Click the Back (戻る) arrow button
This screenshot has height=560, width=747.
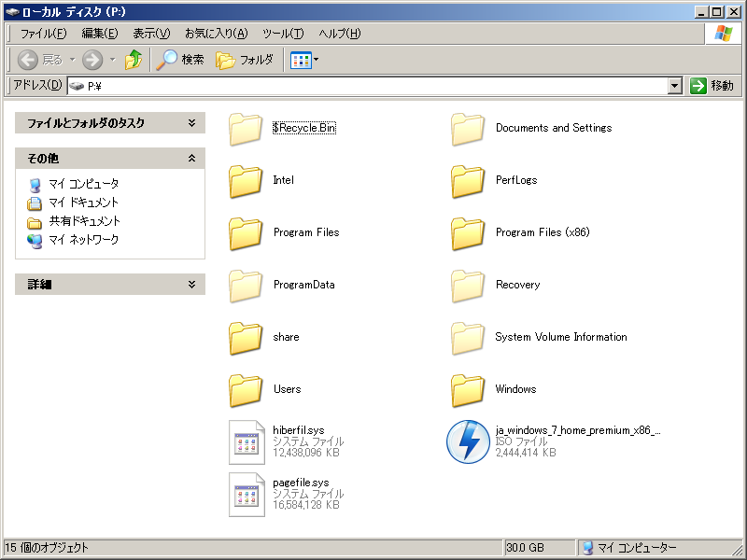point(28,60)
